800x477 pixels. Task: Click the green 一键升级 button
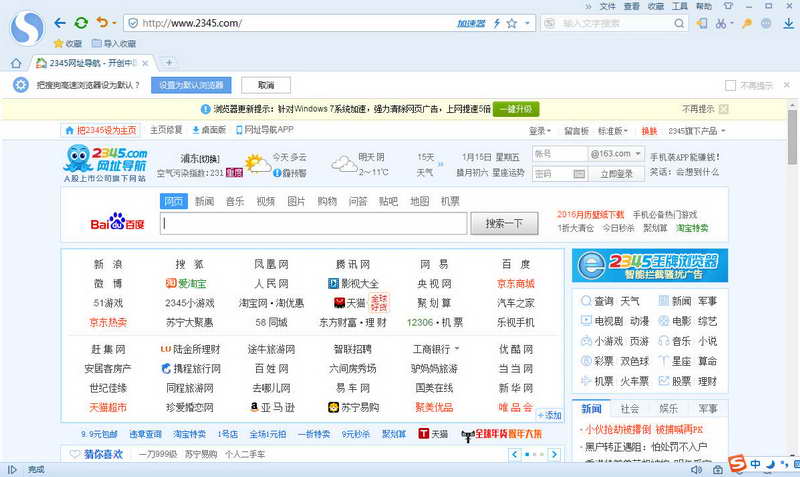coord(518,109)
